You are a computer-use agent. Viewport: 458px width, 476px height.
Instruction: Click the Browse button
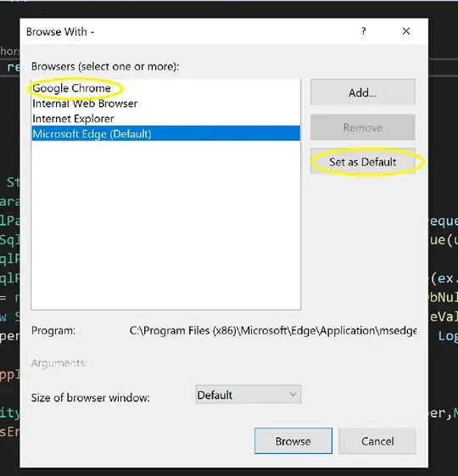pyautogui.click(x=293, y=440)
